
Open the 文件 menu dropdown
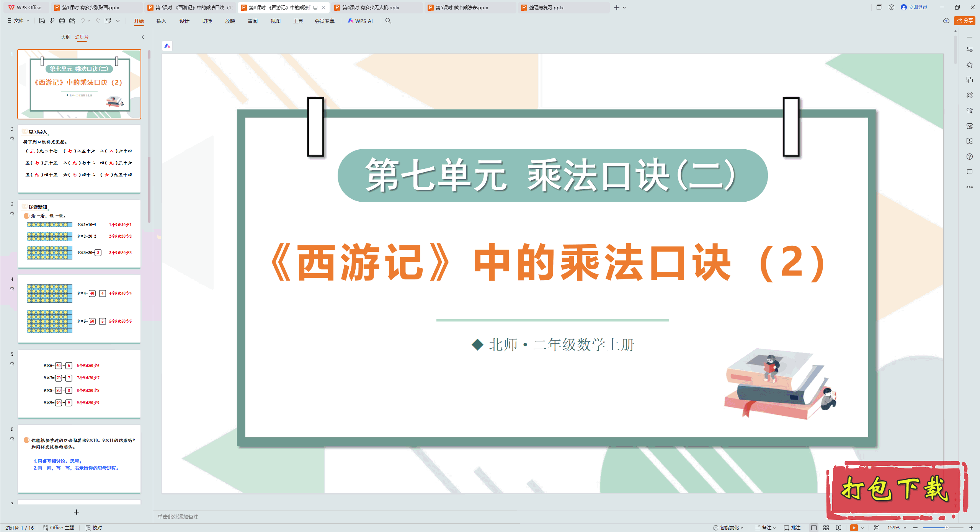[18, 21]
